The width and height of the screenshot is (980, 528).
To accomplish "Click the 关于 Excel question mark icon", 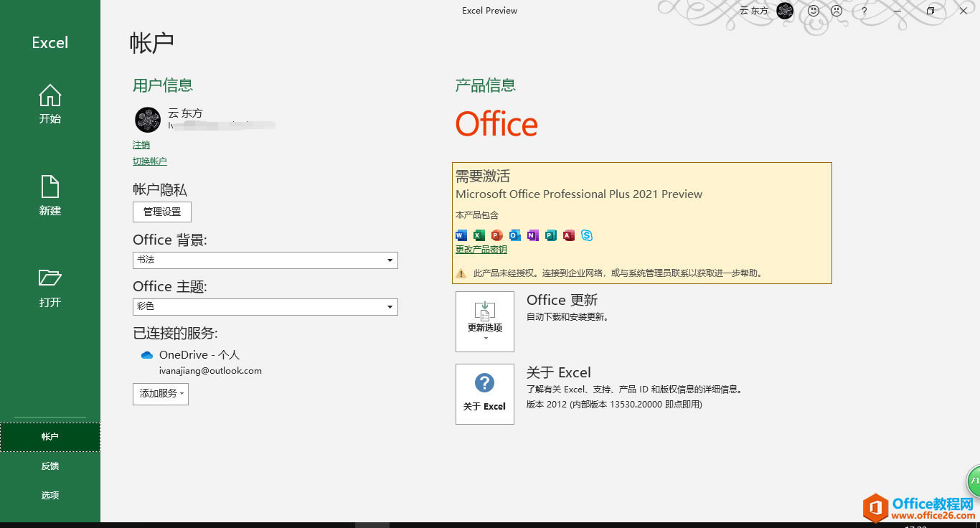I will pos(484,382).
